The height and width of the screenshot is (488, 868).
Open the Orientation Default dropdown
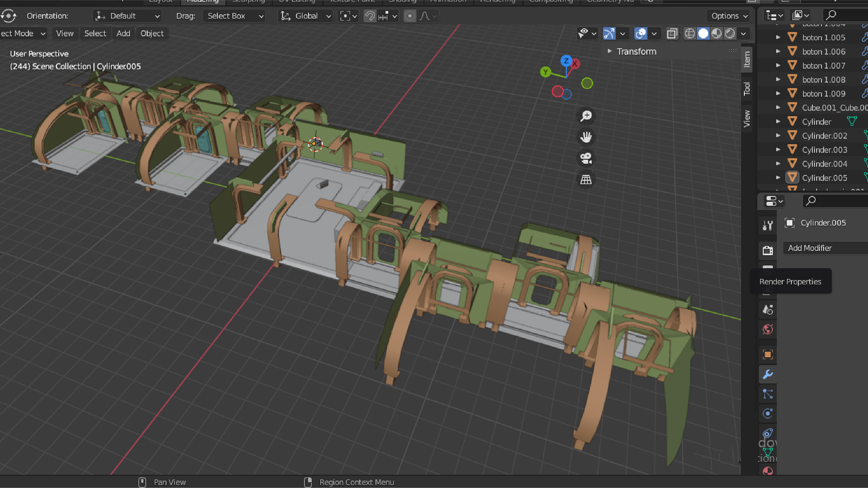click(x=127, y=16)
